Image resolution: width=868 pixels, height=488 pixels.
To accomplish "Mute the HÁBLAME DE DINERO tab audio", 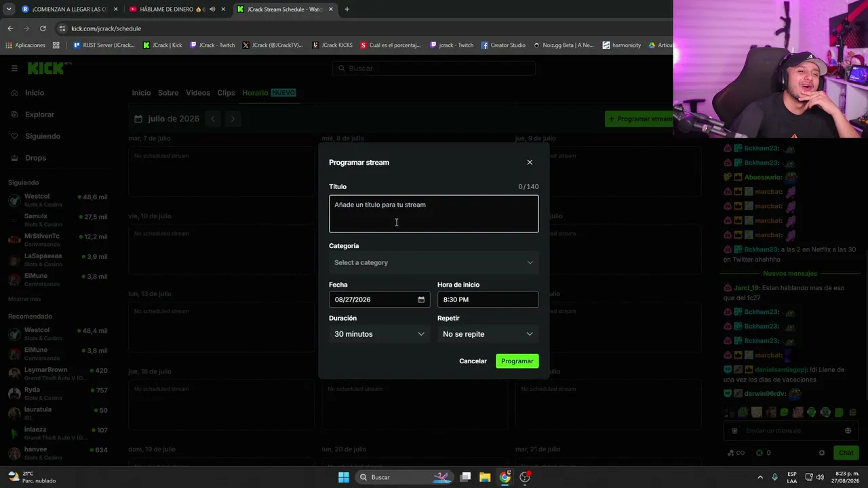I will (x=212, y=9).
